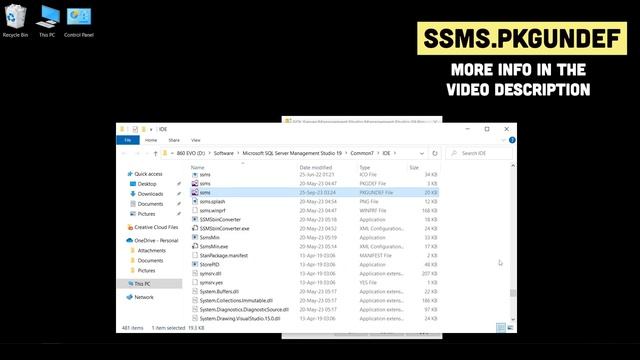
Task: Click the file list vertical scrollbar thumb
Action: click(x=513, y=293)
